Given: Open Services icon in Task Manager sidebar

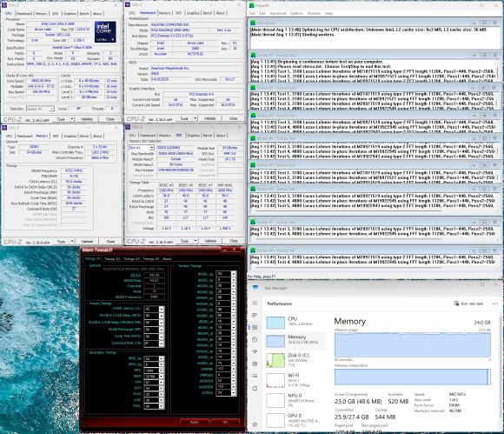Looking at the screenshot, I should [x=255, y=388].
